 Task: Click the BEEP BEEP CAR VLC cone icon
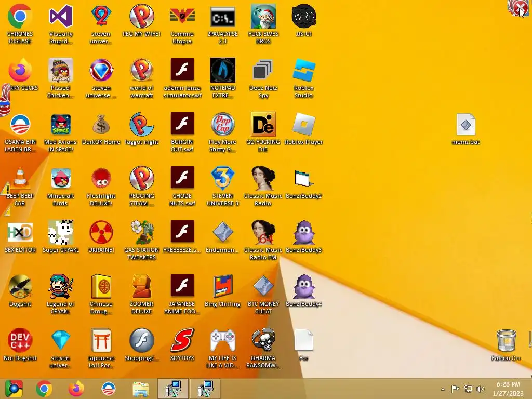(20, 178)
